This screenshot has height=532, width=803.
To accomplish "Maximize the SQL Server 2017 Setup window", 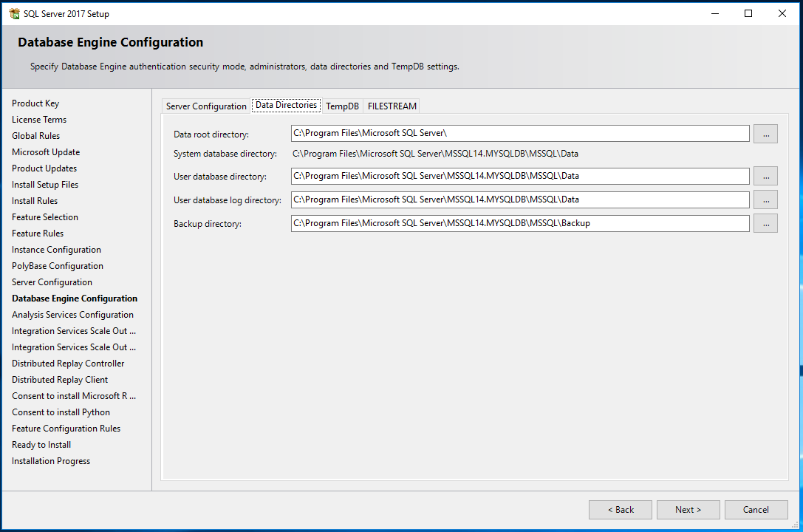I will click(x=748, y=13).
